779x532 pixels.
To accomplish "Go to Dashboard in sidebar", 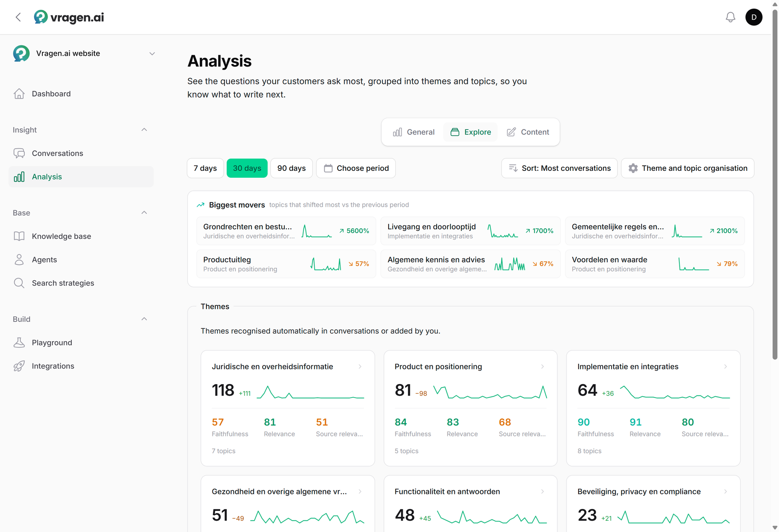I will 81,94.
